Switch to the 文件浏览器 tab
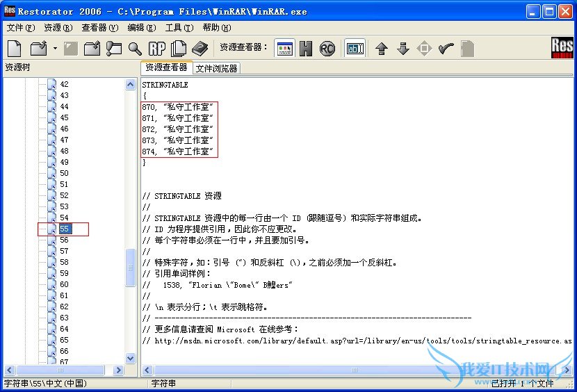577x392 pixels. pos(216,69)
